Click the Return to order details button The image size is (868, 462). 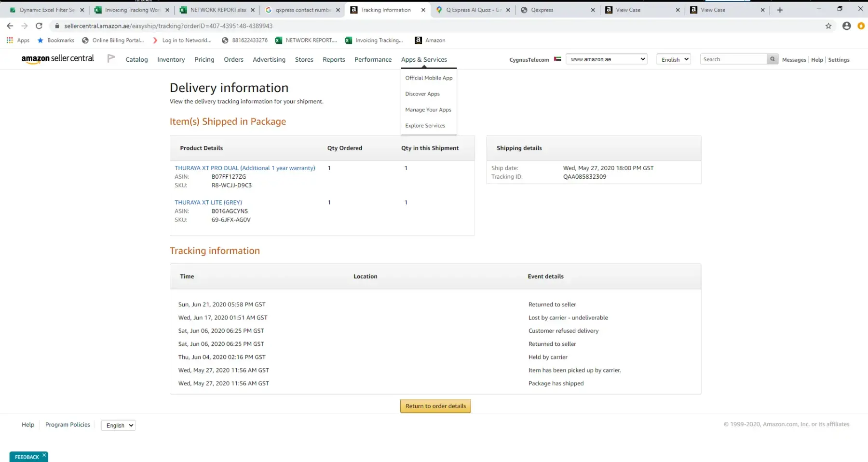coord(435,406)
